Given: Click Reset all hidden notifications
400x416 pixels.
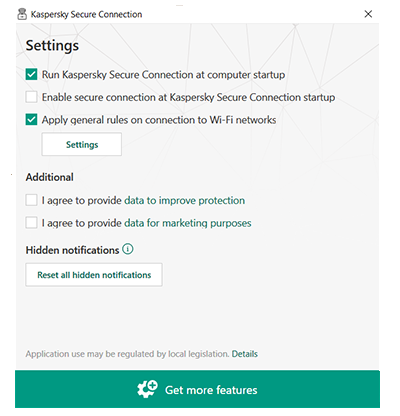Looking at the screenshot, I should [94, 275].
